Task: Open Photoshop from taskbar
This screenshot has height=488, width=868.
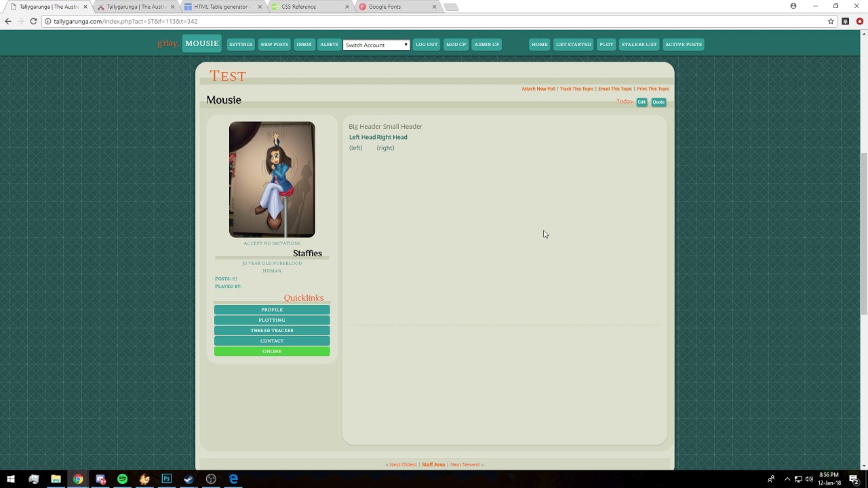Action: (x=167, y=479)
